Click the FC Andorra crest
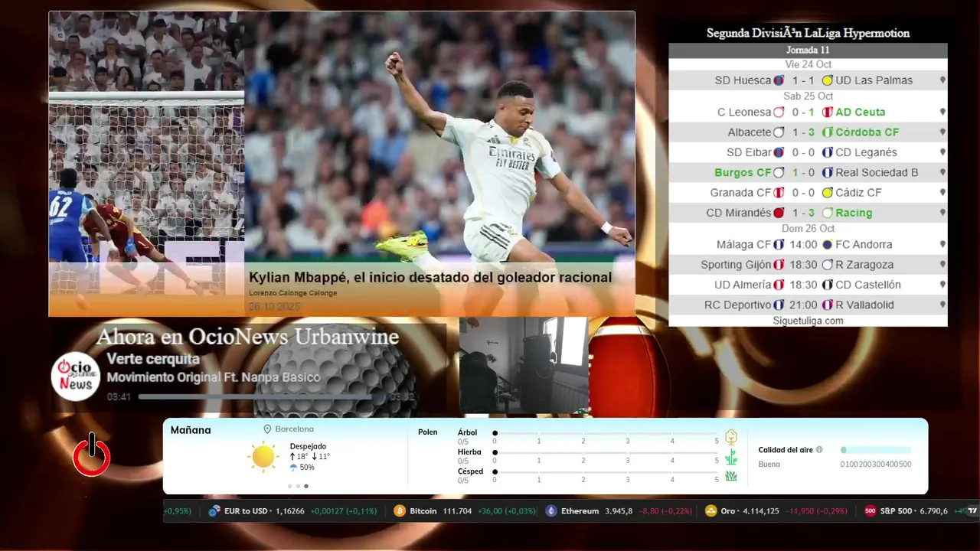Screen dimensions: 980x551 pos(827,245)
